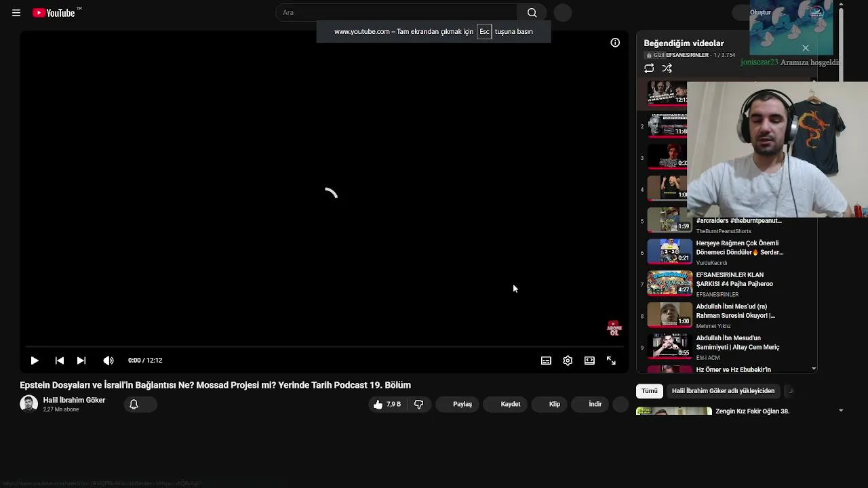Select playlist thumbnail with 12:12 duration
868x488 pixels.
pos(667,93)
